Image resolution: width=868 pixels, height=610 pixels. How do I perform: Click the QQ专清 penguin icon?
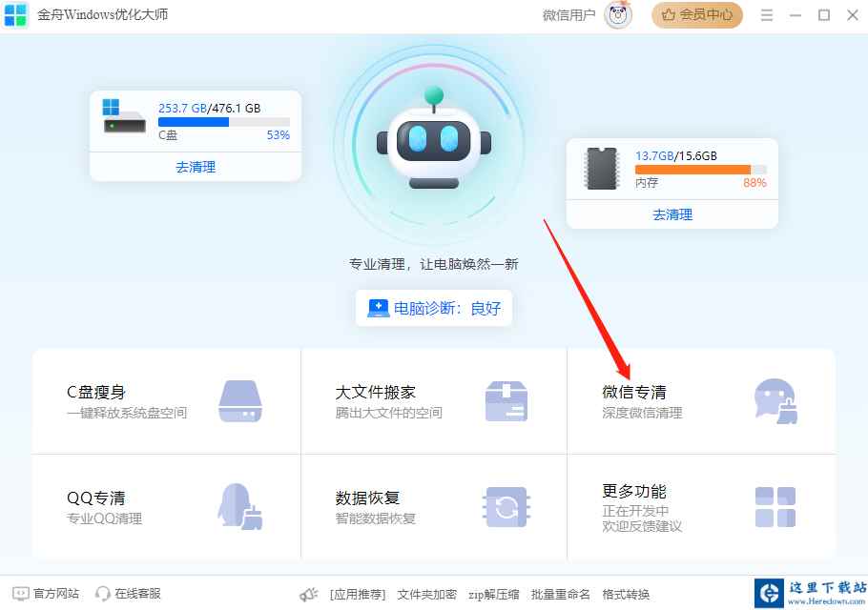239,506
